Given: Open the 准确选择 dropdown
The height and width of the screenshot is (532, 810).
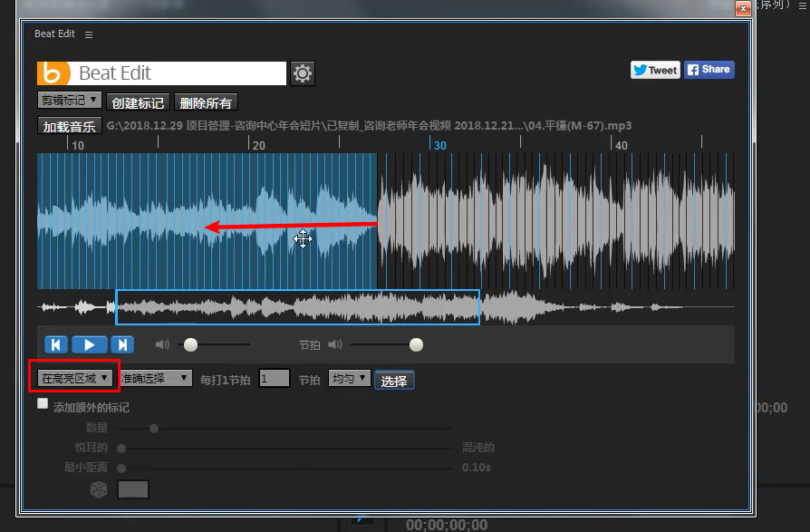Looking at the screenshot, I should pos(156,379).
